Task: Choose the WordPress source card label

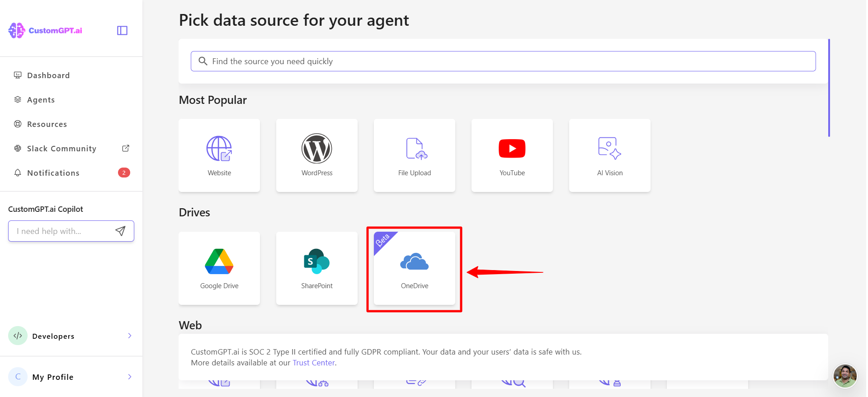Action: pos(317,173)
